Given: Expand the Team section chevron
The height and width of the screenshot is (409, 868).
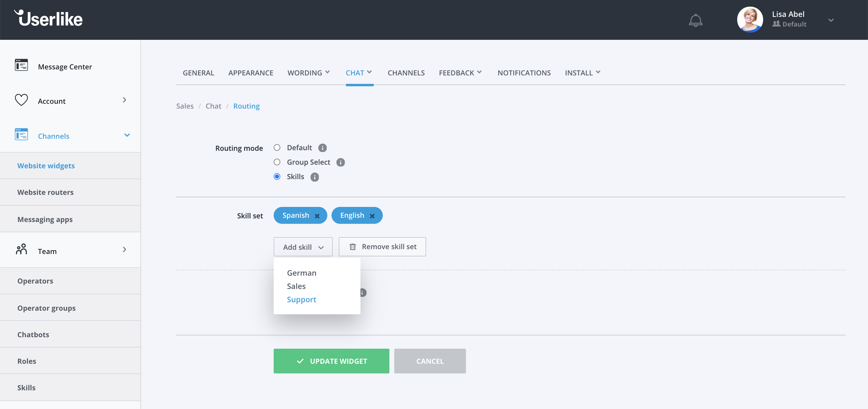Looking at the screenshot, I should [124, 249].
